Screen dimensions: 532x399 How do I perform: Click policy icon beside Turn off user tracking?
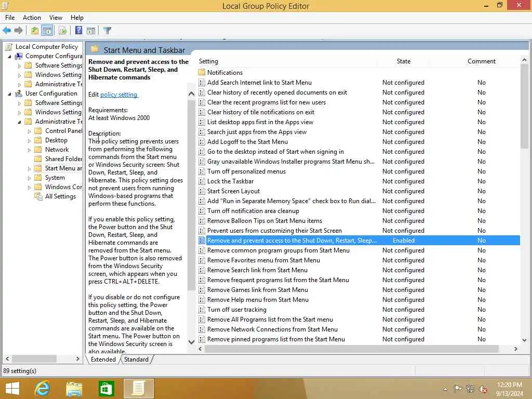click(x=202, y=310)
